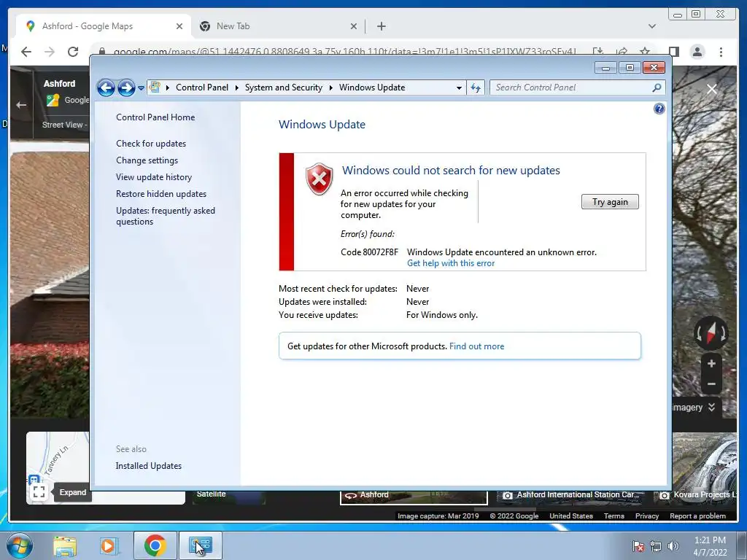Click Chrome's forward arrow
The width and height of the screenshot is (747, 560).
click(50, 52)
